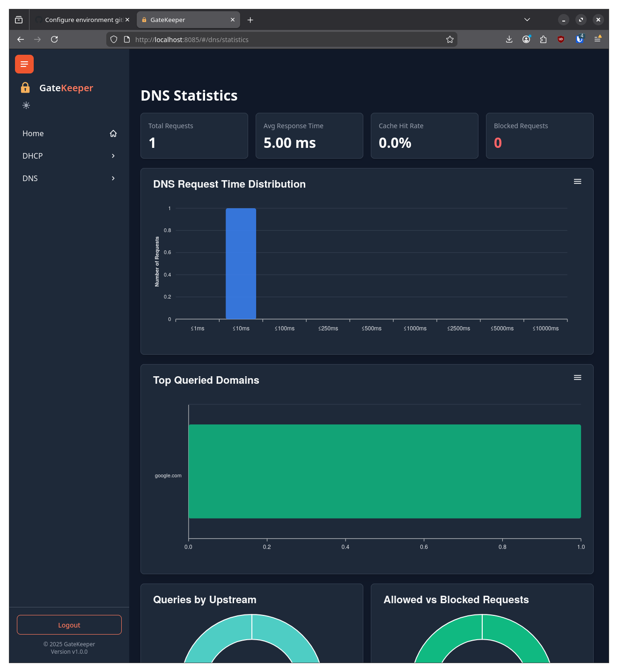
Task: Open the Top Queried Domains chart menu
Action: point(577,377)
